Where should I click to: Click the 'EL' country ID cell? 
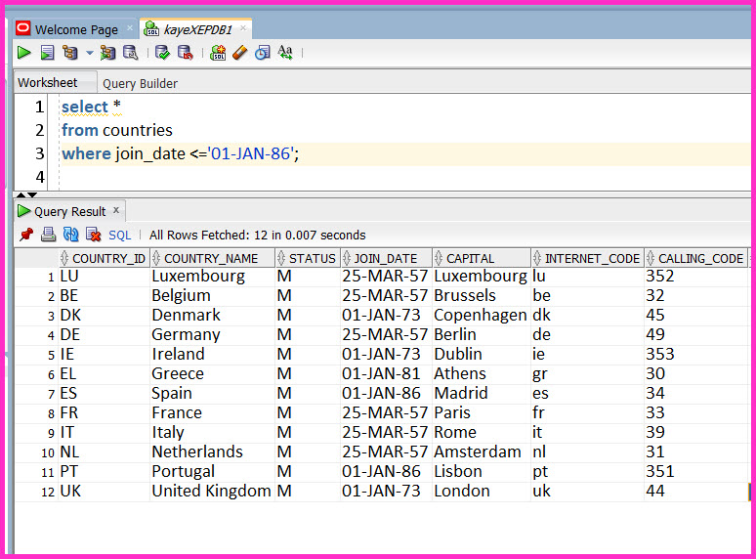(104, 373)
